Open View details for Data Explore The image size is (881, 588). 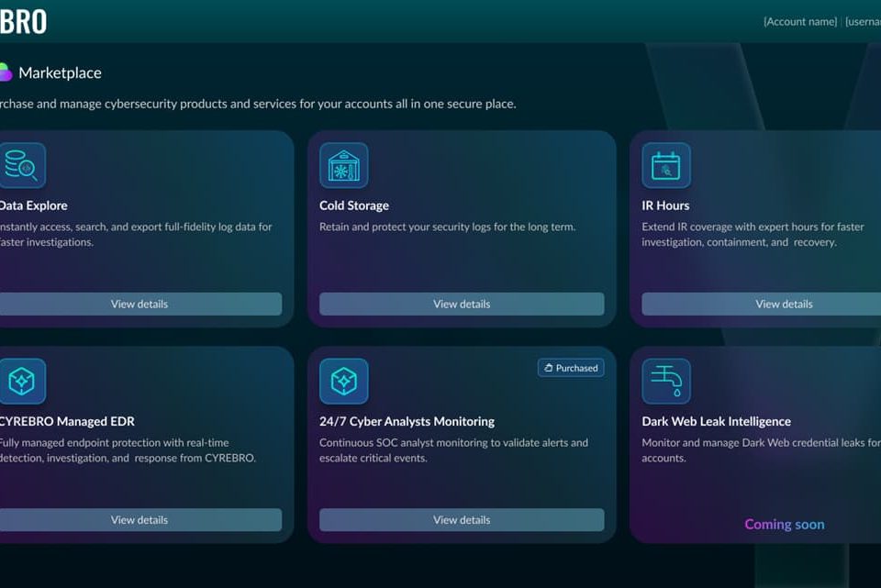click(x=139, y=304)
